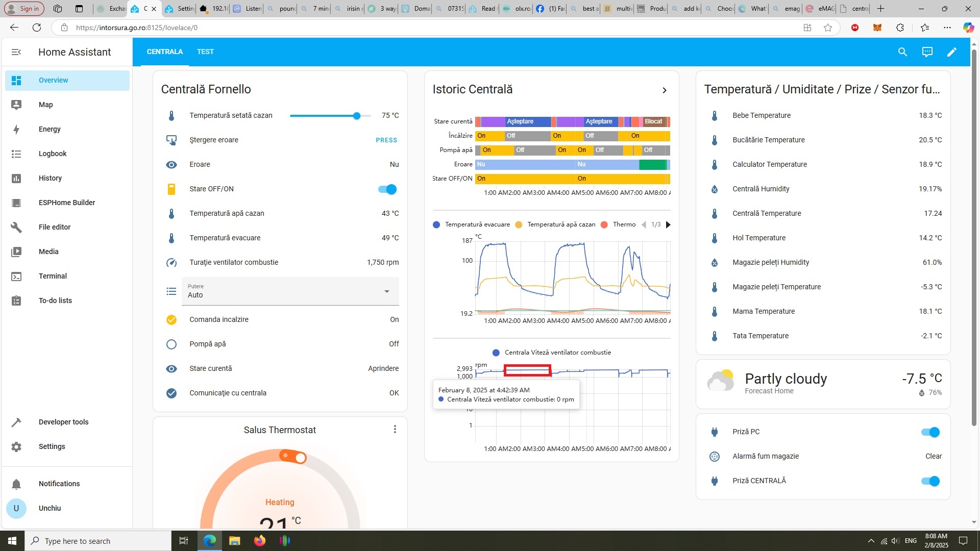
Task: Switch to the TEST tab
Action: click(x=205, y=51)
